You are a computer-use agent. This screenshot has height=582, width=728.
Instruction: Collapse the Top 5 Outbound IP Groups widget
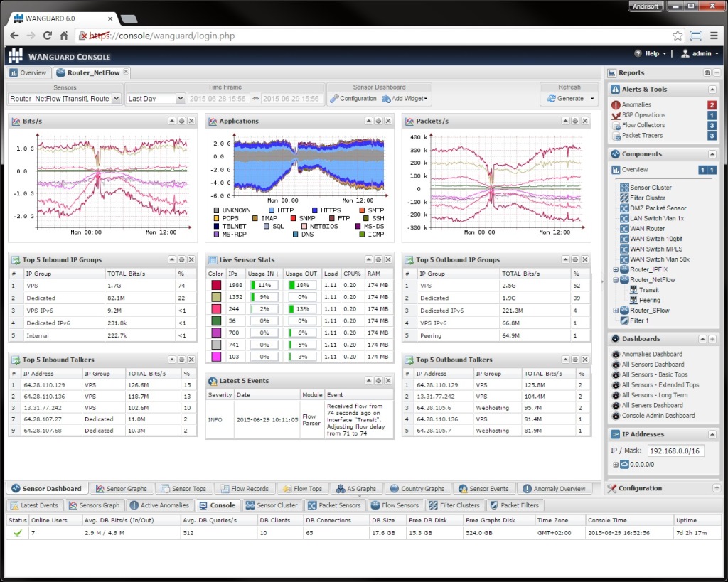coord(565,259)
